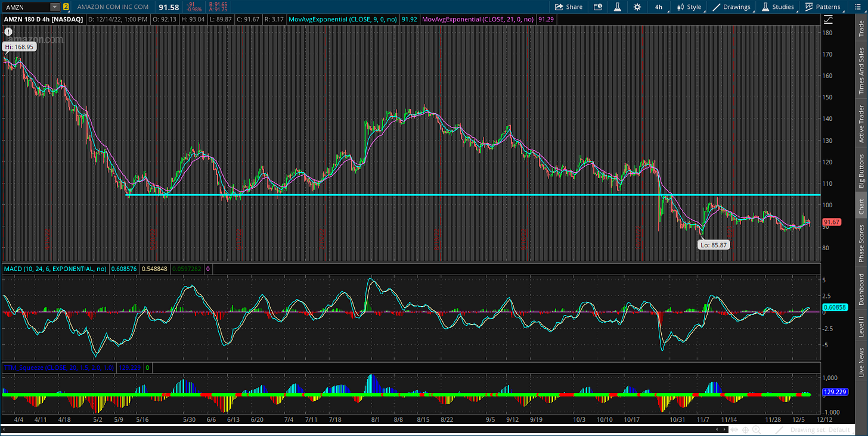Viewport: 868px width, 436px height.
Task: Click the Share button
Action: (569, 7)
